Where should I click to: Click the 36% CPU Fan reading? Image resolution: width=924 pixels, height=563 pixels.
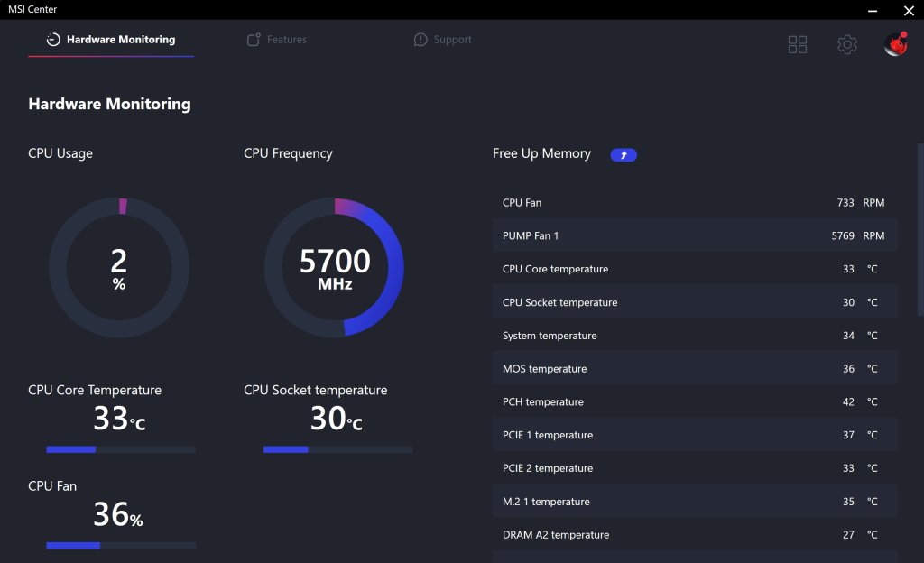118,514
